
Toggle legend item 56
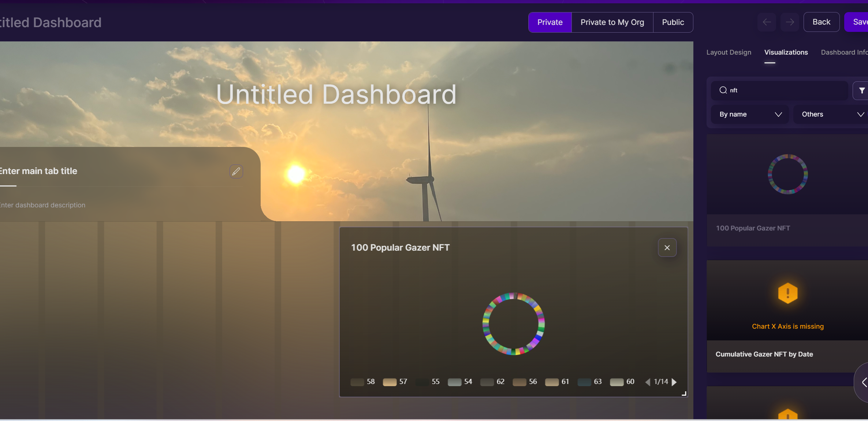[x=525, y=382]
